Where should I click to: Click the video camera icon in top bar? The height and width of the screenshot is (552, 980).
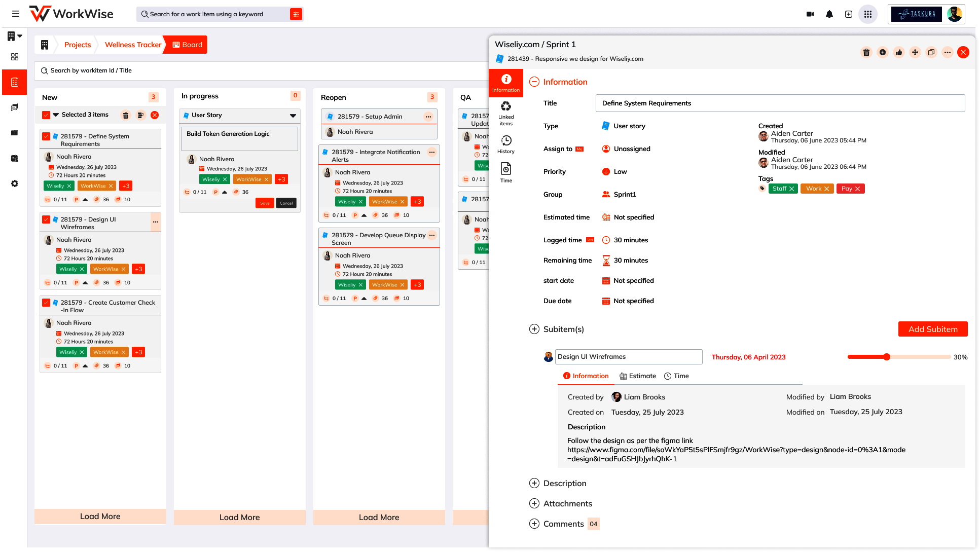pos(810,14)
